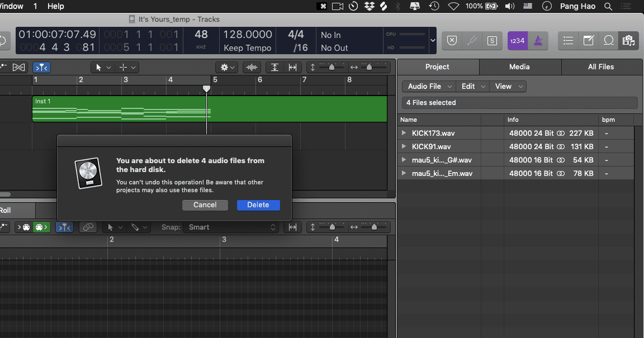Click the Tracks vertical auto zoom icon
Viewport: 644px width, 338px height.
point(275,68)
